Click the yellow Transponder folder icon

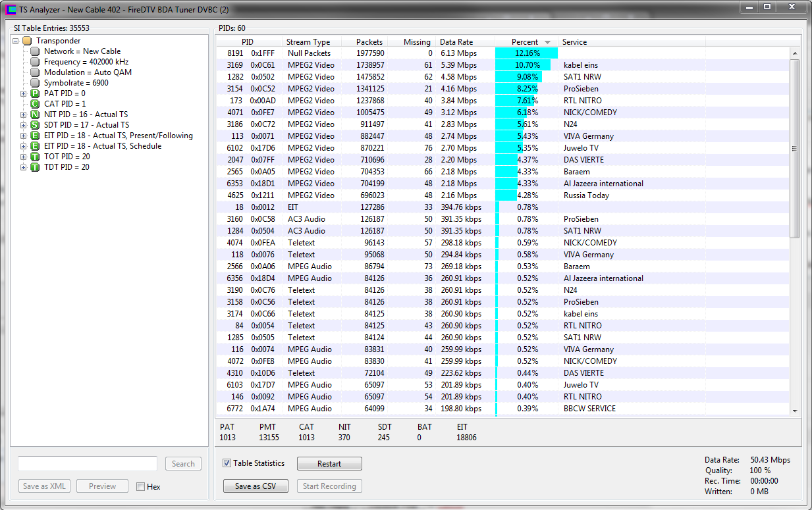point(26,41)
